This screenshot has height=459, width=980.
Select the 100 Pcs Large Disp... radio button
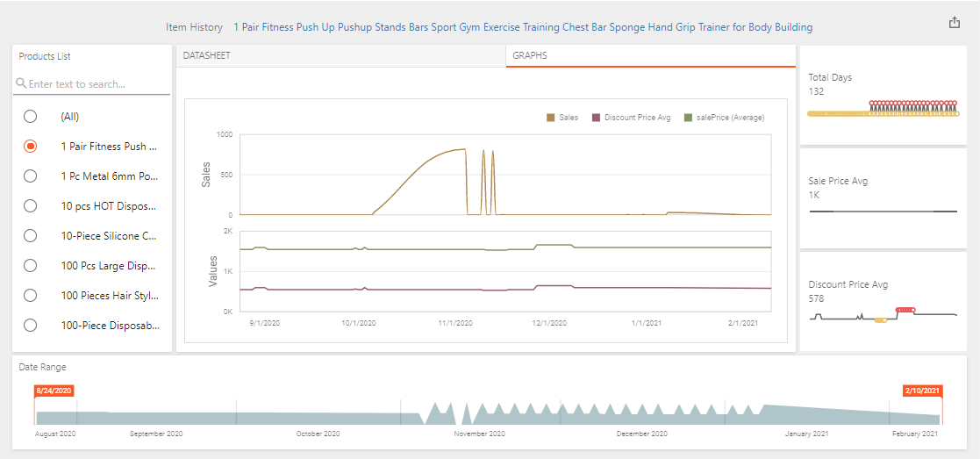click(x=29, y=266)
